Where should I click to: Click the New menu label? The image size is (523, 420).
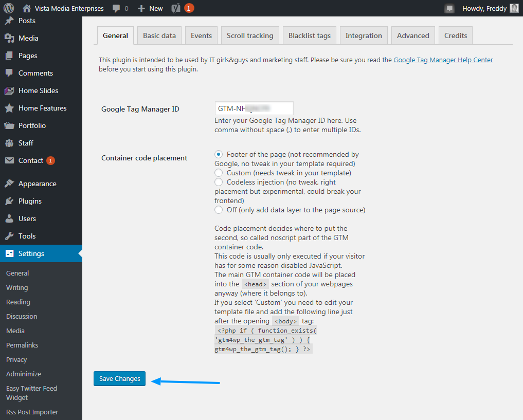(x=156, y=8)
